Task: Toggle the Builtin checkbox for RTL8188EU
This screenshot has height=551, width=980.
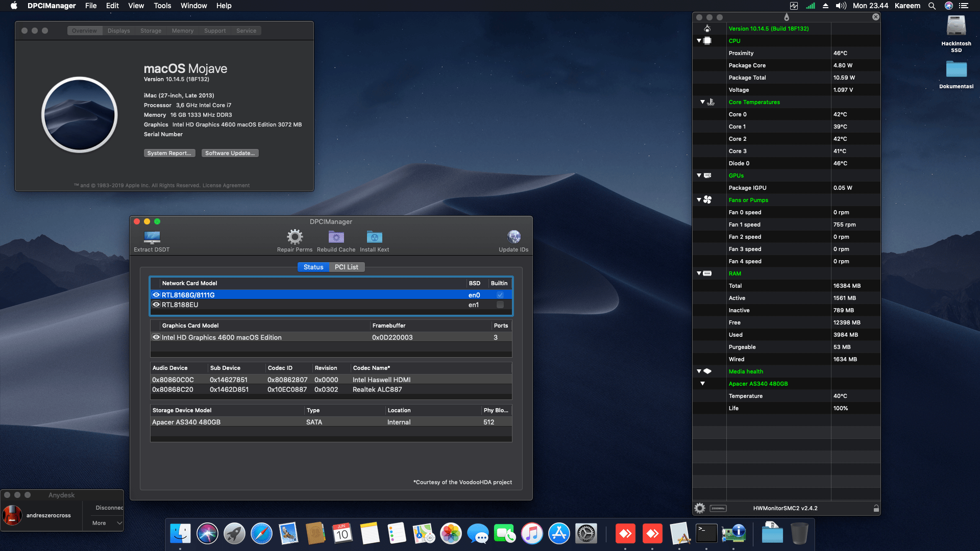Action: point(500,305)
